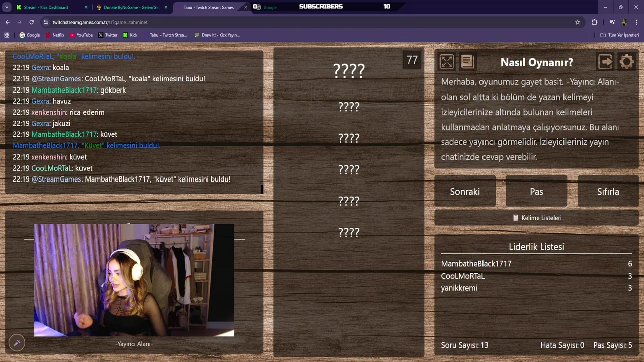The width and height of the screenshot is (644, 362).
Task: Click the countdown timer showing 77
Action: (x=412, y=60)
